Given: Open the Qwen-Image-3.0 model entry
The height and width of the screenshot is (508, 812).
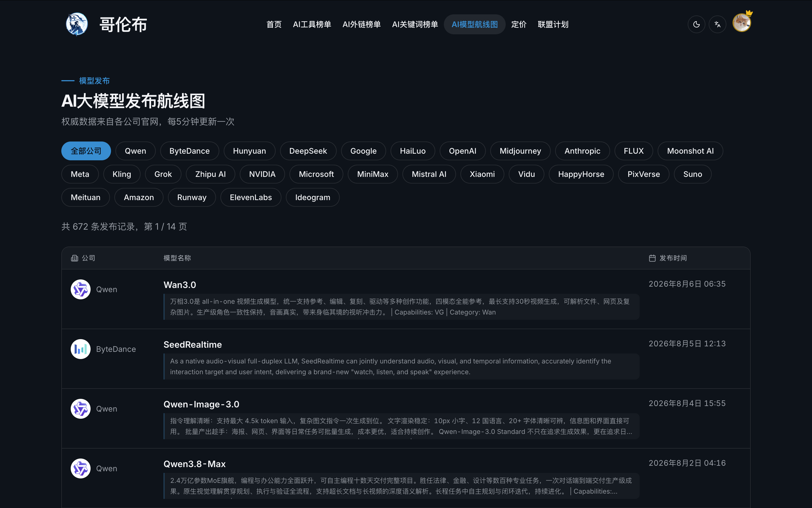Looking at the screenshot, I should tap(201, 404).
